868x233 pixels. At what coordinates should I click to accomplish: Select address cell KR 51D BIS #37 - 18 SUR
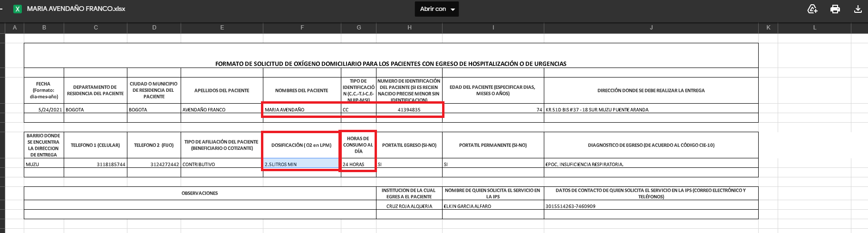(x=651, y=109)
